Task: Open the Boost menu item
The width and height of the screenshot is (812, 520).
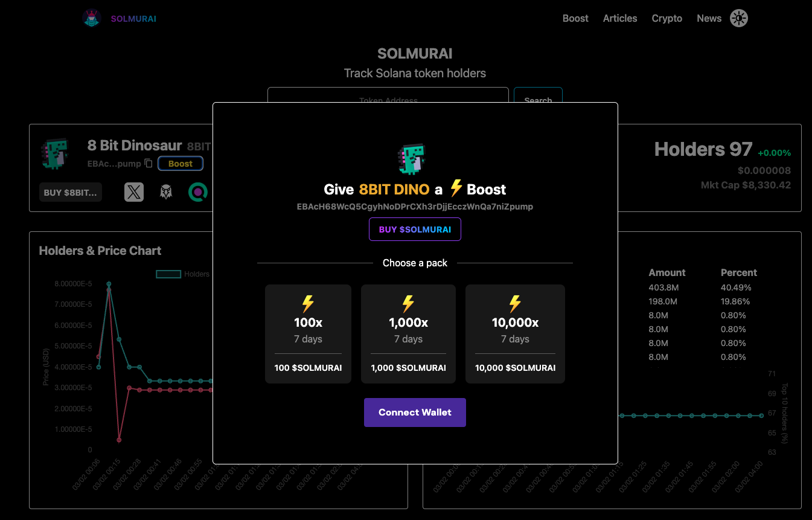Action: pos(575,19)
